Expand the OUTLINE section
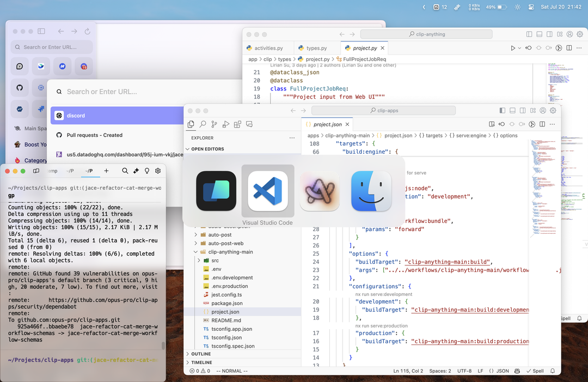 coord(201,354)
